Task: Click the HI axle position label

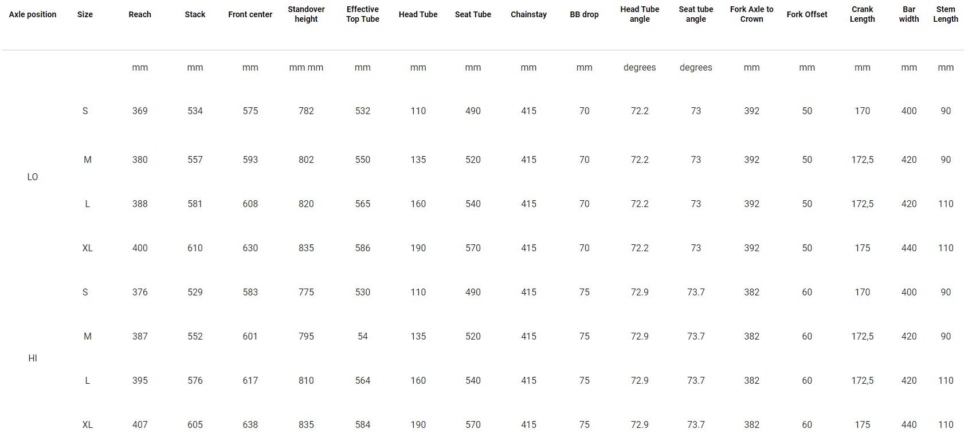Action: pyautogui.click(x=33, y=358)
